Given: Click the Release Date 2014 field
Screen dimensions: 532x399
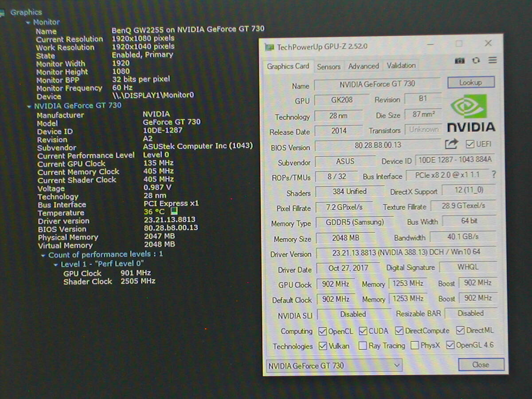Looking at the screenshot, I should [x=339, y=131].
